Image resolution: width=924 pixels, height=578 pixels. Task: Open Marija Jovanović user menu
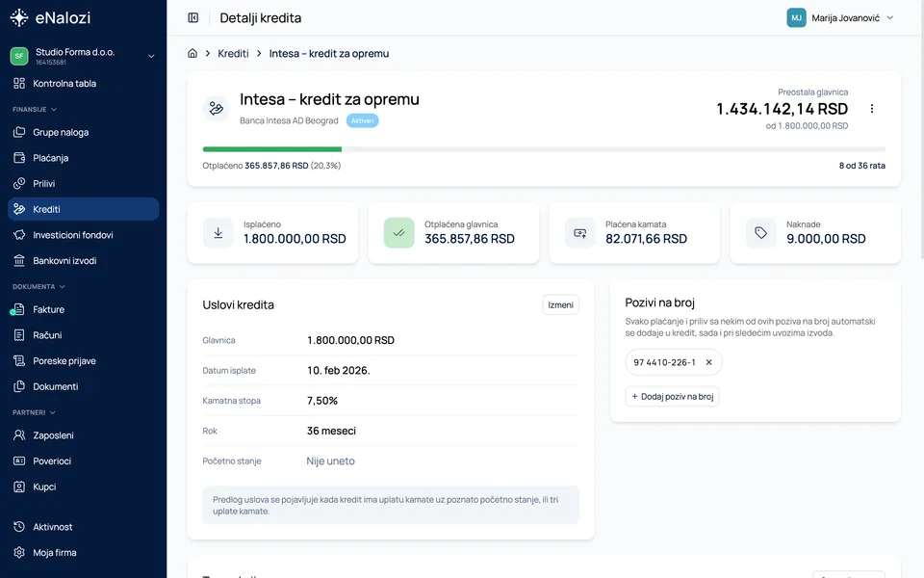coord(840,17)
